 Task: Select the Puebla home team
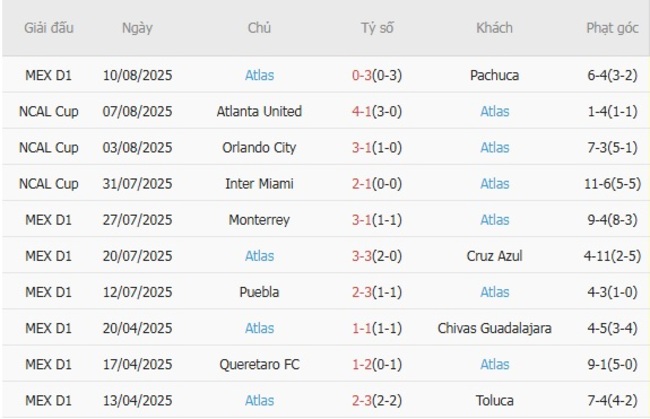pos(259,292)
